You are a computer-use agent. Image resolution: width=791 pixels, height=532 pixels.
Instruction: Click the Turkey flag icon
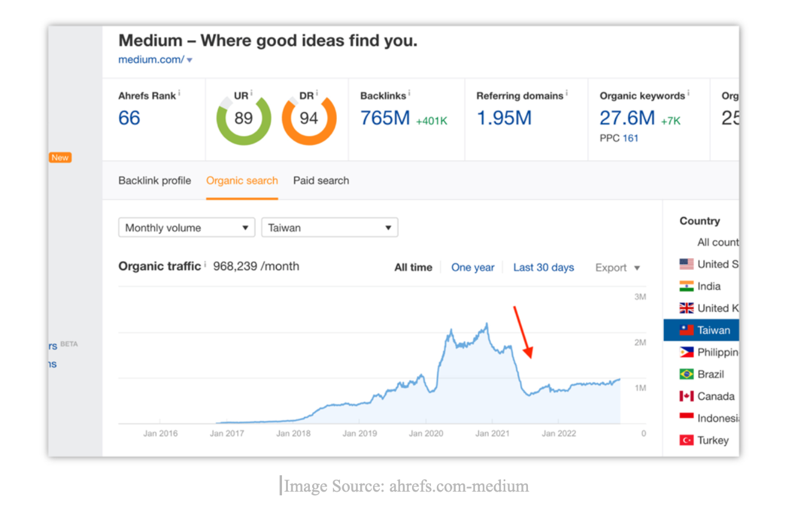click(686, 440)
